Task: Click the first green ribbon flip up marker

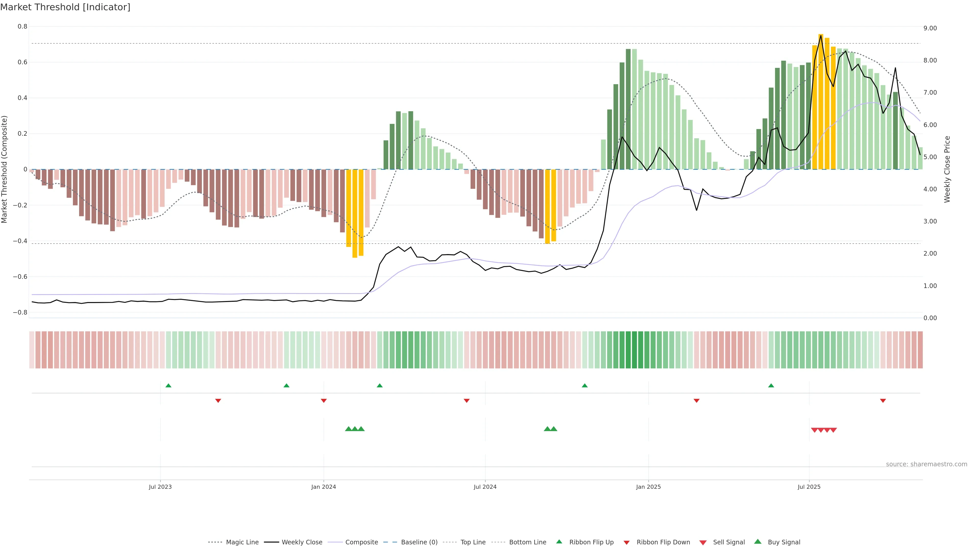Action: [x=168, y=386]
